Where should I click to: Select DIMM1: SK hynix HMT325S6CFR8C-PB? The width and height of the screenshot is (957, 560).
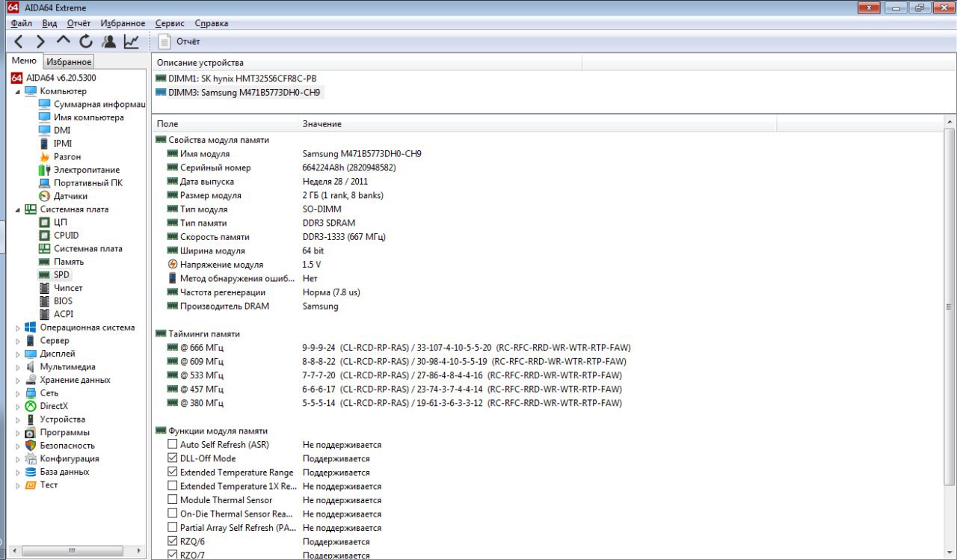(x=236, y=79)
